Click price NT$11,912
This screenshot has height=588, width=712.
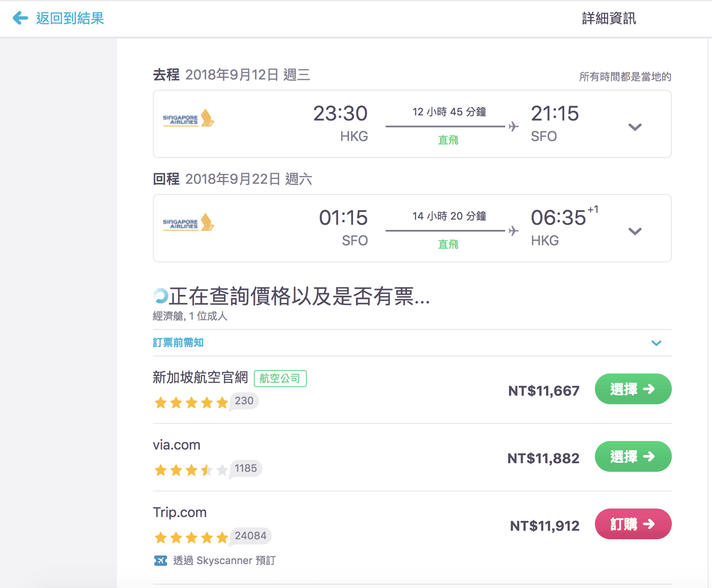[x=544, y=526]
